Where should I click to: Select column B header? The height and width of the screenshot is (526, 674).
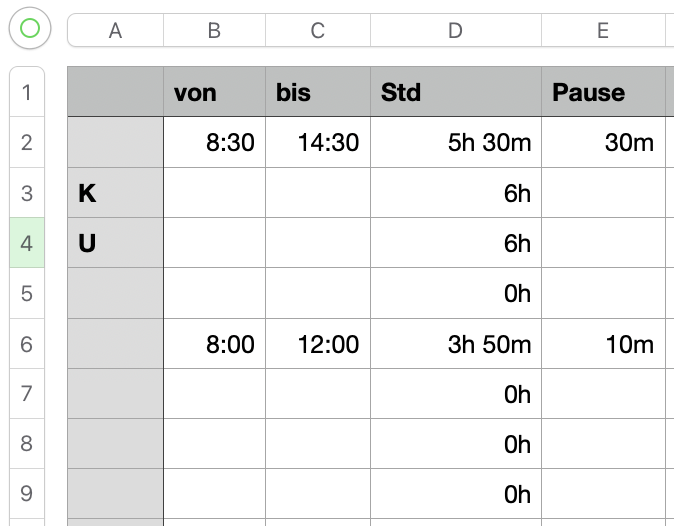coord(214,31)
